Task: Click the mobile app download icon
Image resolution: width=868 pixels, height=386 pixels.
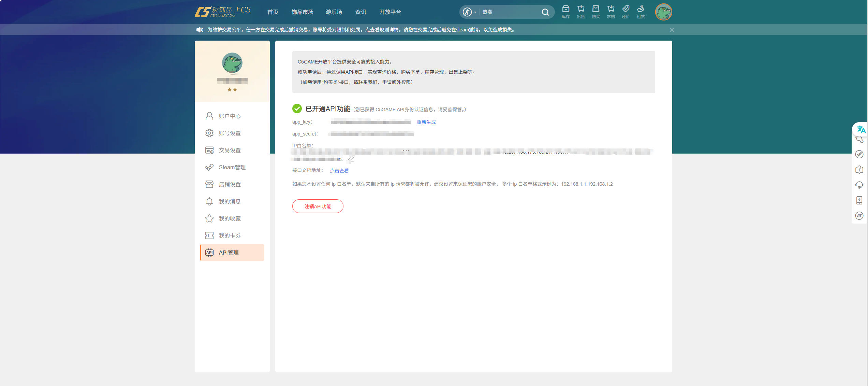Action: (859, 200)
